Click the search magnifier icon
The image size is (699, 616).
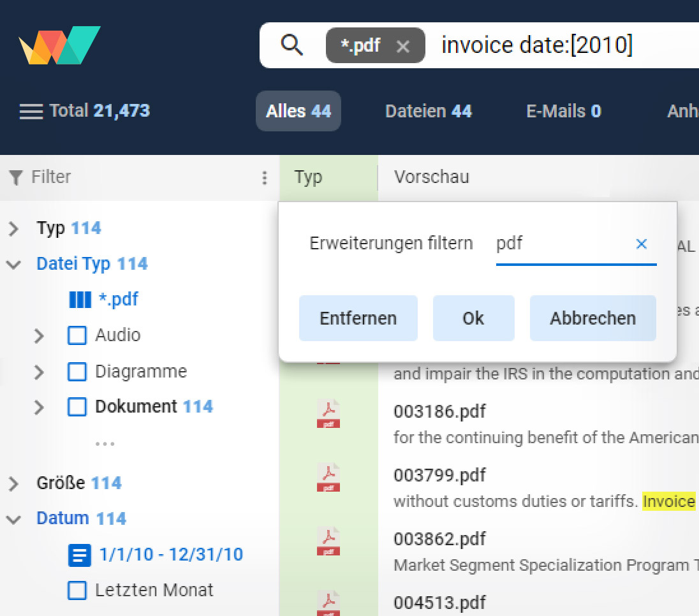[292, 45]
